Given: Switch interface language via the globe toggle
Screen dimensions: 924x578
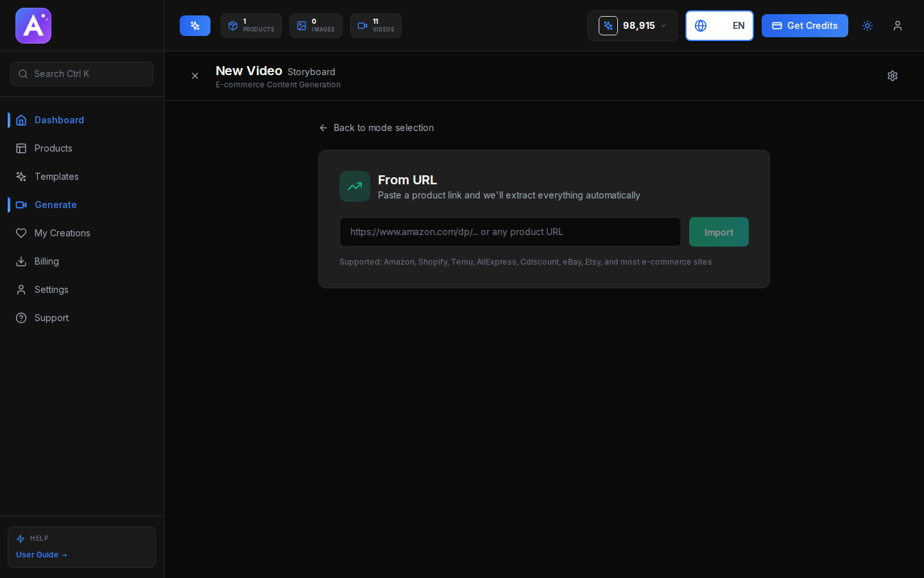Looking at the screenshot, I should click(x=701, y=26).
